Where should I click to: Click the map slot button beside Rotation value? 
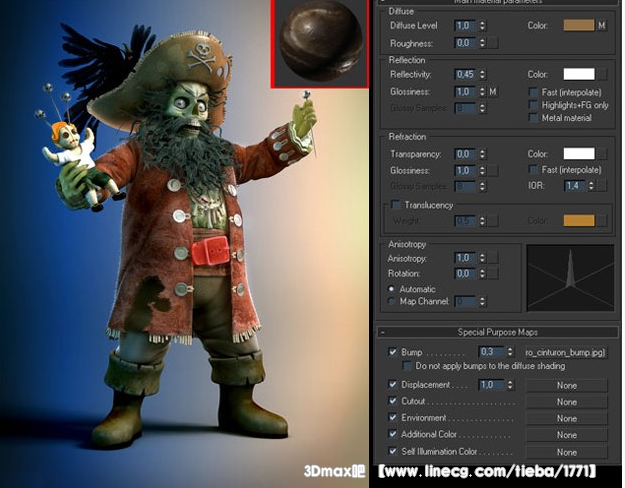(493, 274)
